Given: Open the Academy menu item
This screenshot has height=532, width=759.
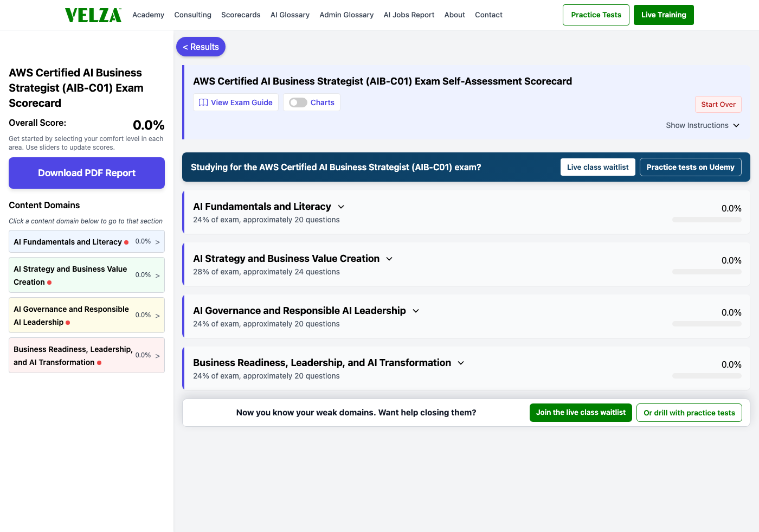Looking at the screenshot, I should [x=148, y=15].
